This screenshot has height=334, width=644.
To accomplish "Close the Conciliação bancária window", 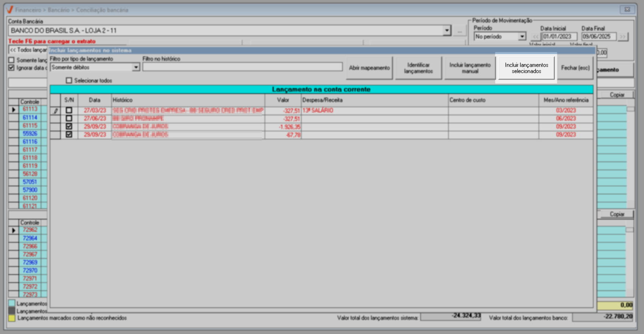I will tap(627, 9).
